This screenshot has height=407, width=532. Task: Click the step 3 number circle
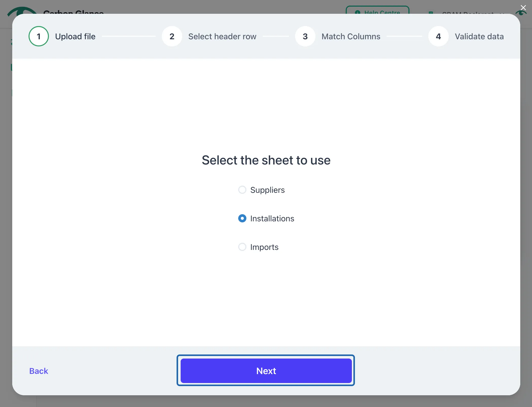click(305, 36)
